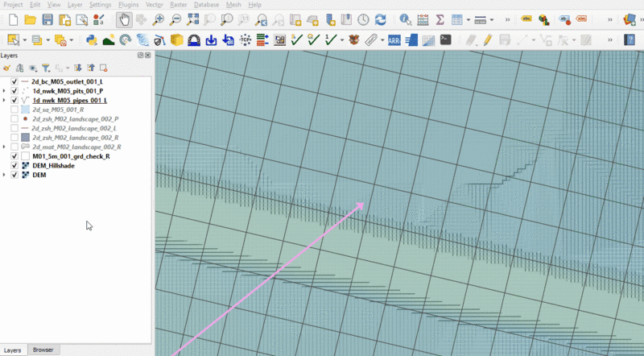This screenshot has height=356, width=644.
Task: Toggle the DEM_Hillshade layer visibility checkbox
Action: 14,165
